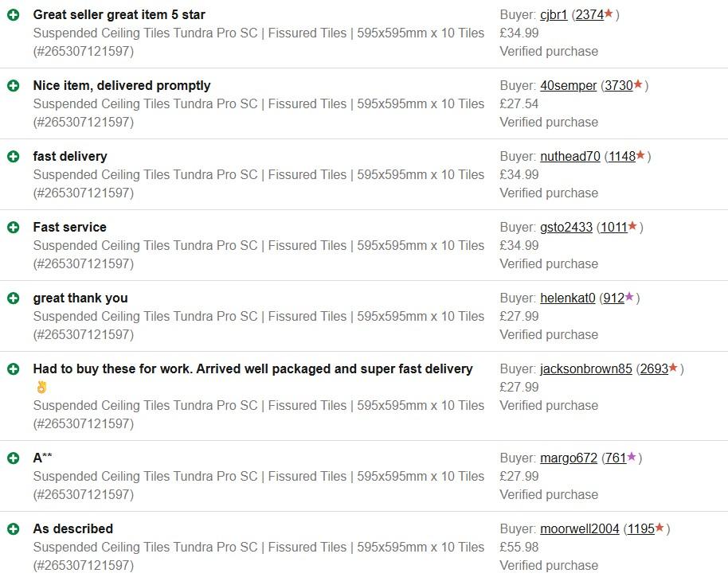Open jacksonbrown85's profile link
The image size is (728, 577).
click(x=585, y=368)
